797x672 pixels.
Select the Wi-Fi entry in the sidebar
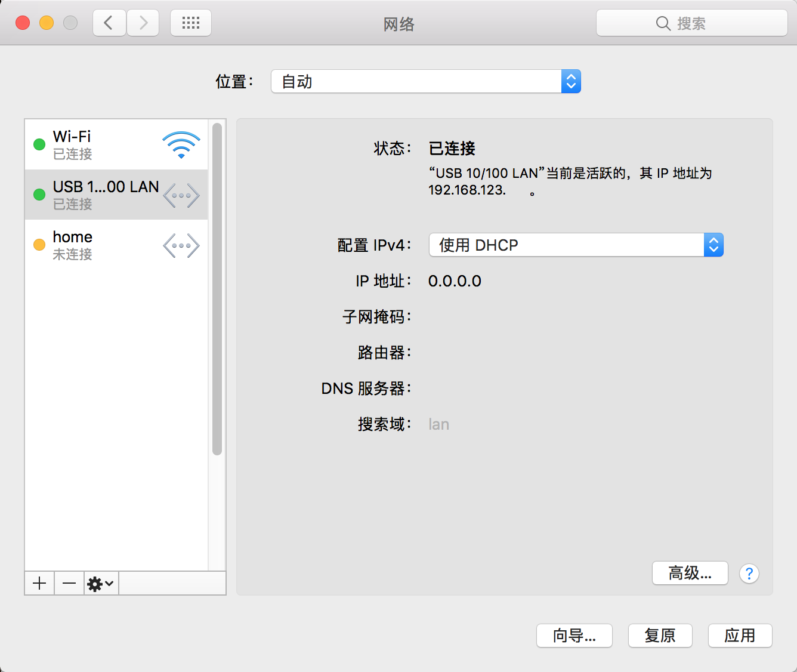(x=95, y=144)
